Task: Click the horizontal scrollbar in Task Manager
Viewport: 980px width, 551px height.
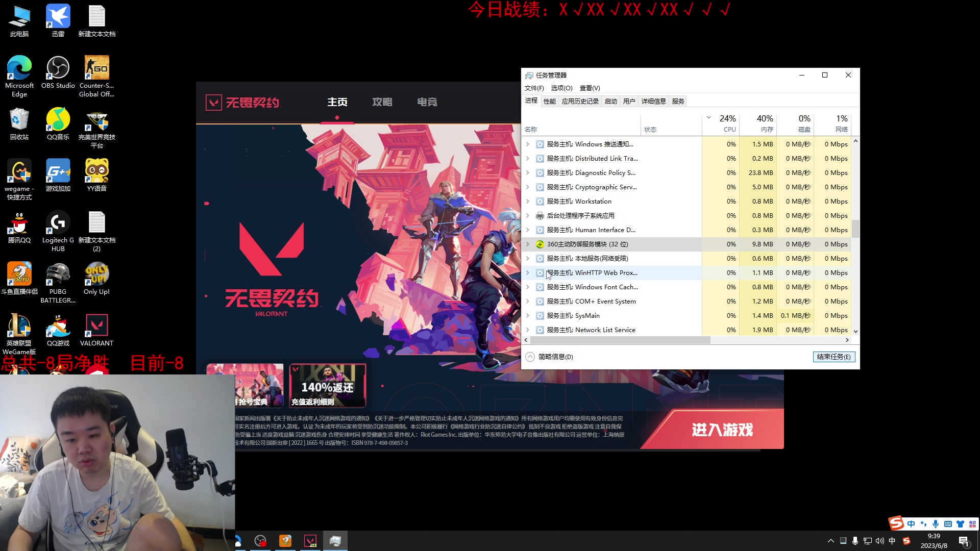Action: pyautogui.click(x=620, y=340)
